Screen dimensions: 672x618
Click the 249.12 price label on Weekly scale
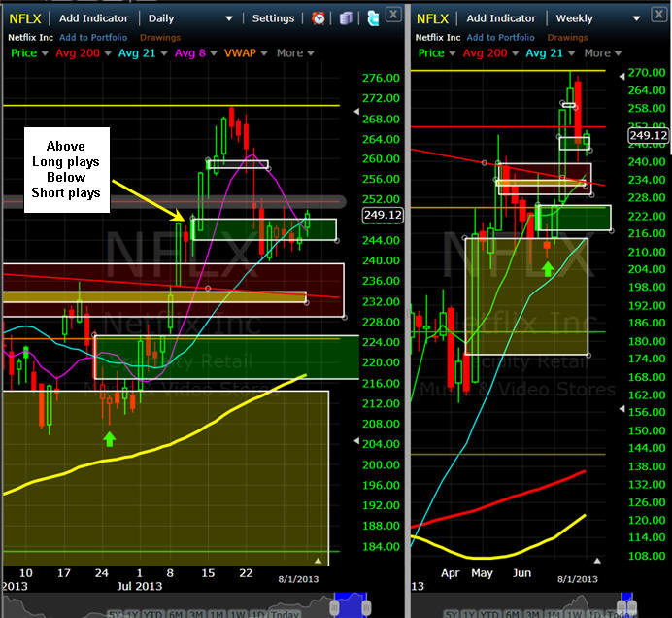649,135
